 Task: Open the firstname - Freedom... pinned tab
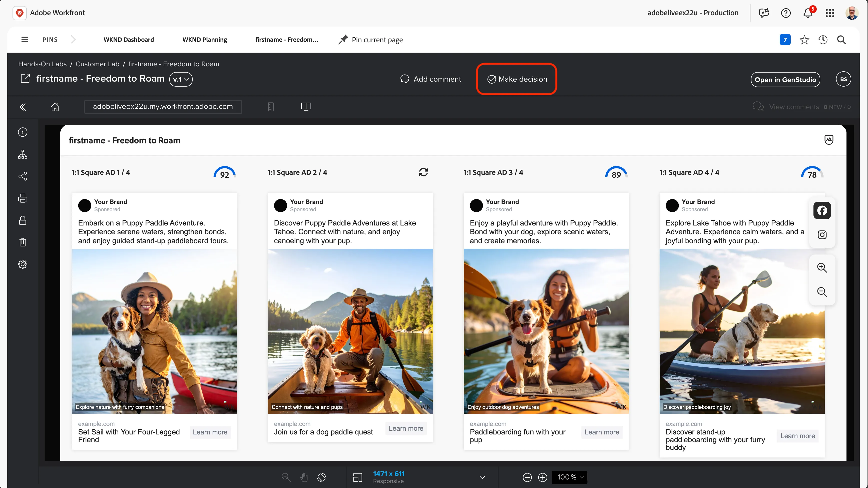(x=286, y=40)
